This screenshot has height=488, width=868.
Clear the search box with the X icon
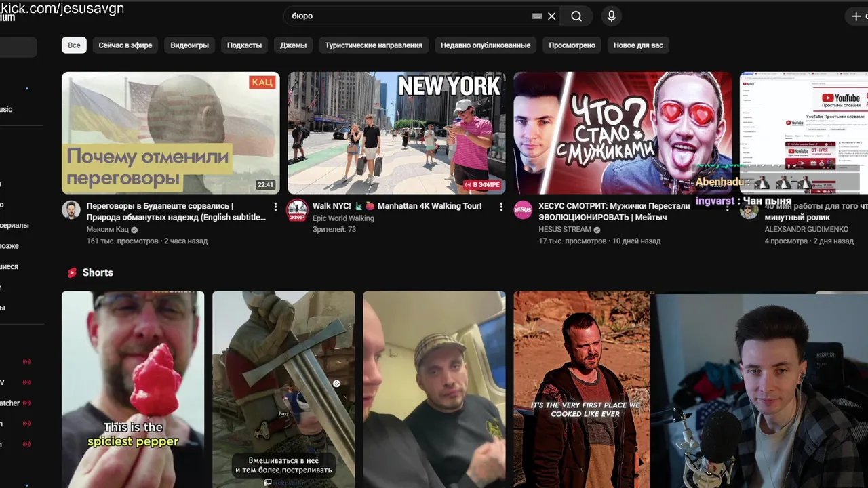point(552,16)
